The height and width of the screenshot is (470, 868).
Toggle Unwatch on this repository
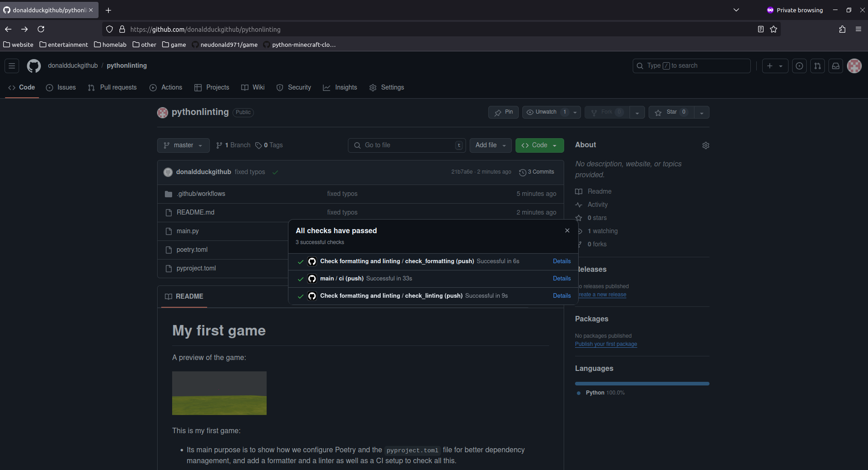point(546,112)
